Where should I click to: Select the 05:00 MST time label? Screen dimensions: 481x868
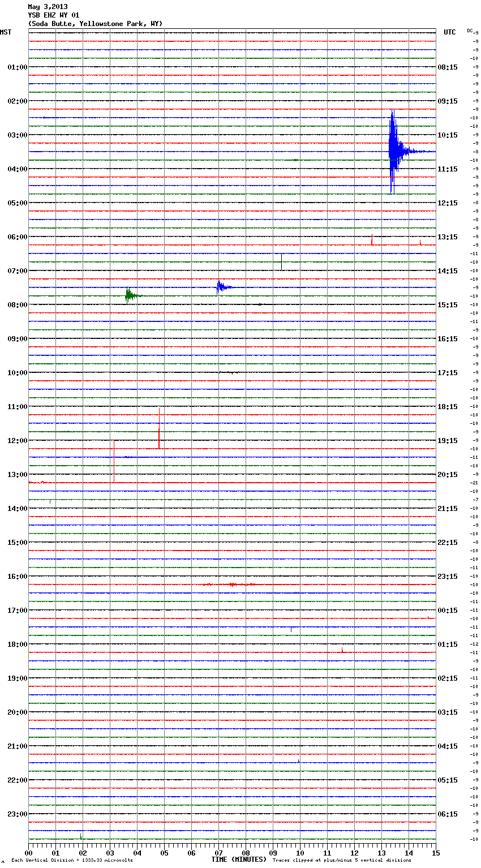[18, 203]
